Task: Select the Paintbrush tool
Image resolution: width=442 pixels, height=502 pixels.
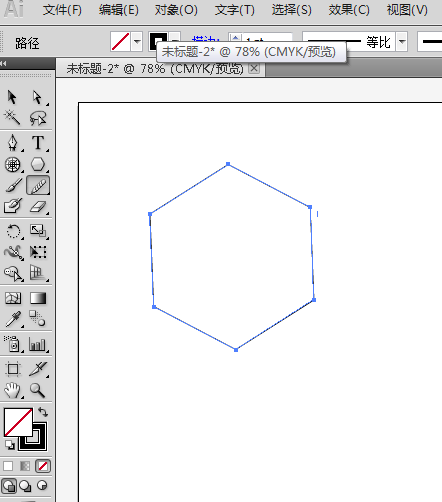Action: tap(13, 185)
